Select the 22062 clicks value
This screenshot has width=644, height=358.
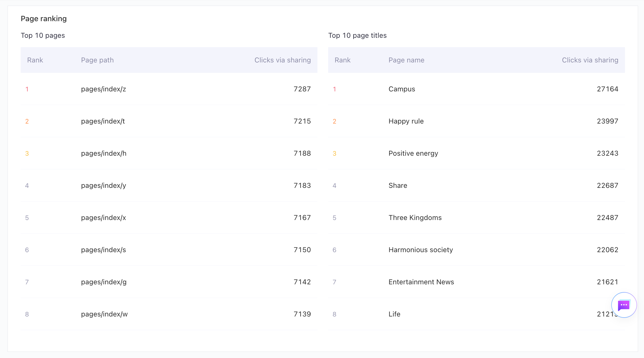click(608, 250)
